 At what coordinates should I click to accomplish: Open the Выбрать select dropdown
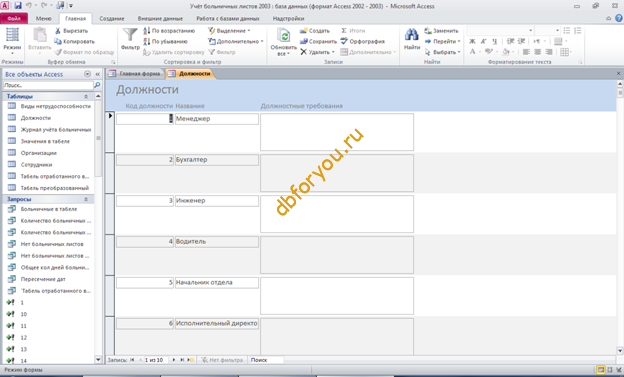pos(442,52)
